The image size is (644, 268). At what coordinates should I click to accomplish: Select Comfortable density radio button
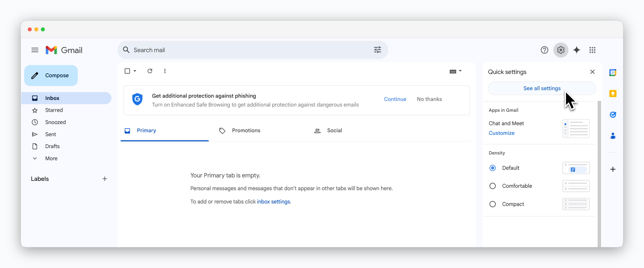(492, 186)
